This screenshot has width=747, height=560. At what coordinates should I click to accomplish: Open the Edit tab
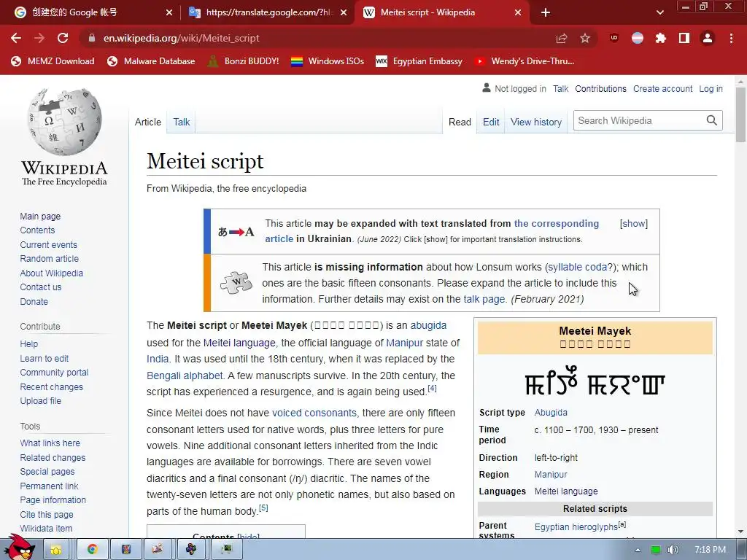491,122
